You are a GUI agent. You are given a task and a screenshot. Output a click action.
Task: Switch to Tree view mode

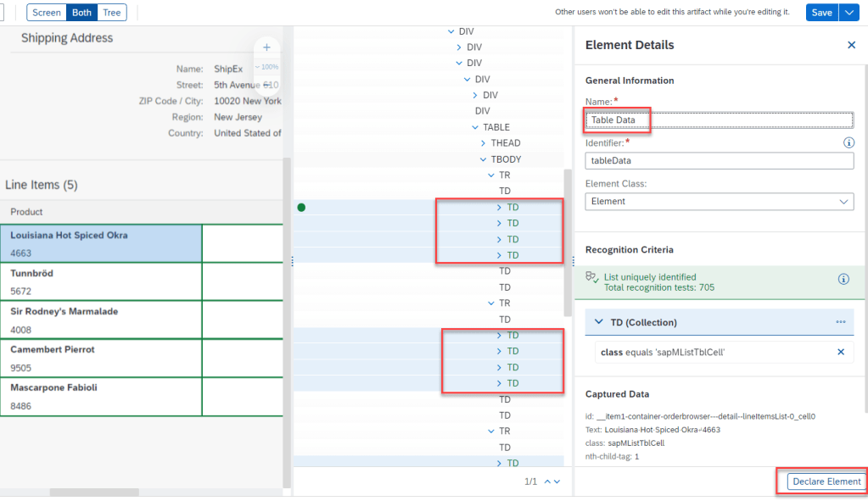click(x=111, y=13)
